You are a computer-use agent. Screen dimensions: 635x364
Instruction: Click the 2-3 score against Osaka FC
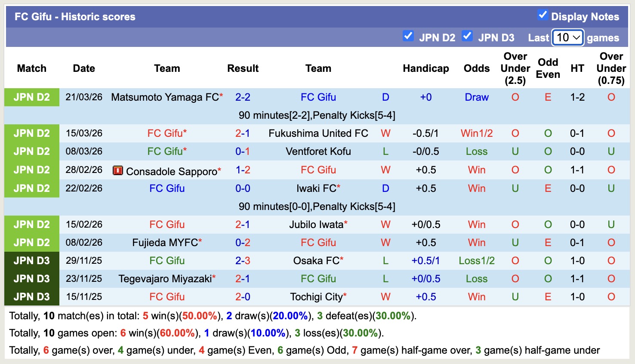[x=243, y=261]
